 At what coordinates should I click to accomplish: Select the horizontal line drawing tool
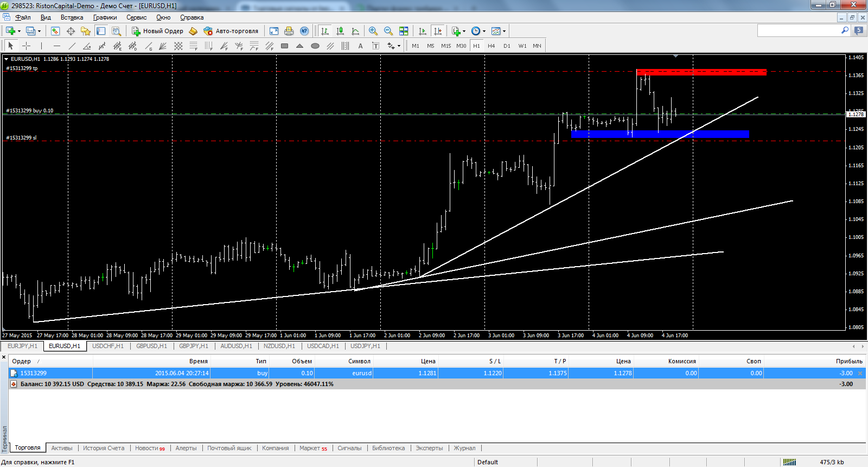[56, 46]
